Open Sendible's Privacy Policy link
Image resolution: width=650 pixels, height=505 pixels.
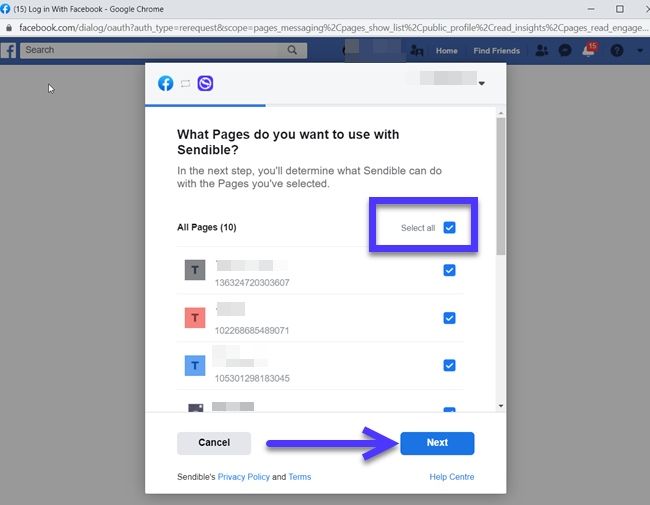tap(243, 477)
